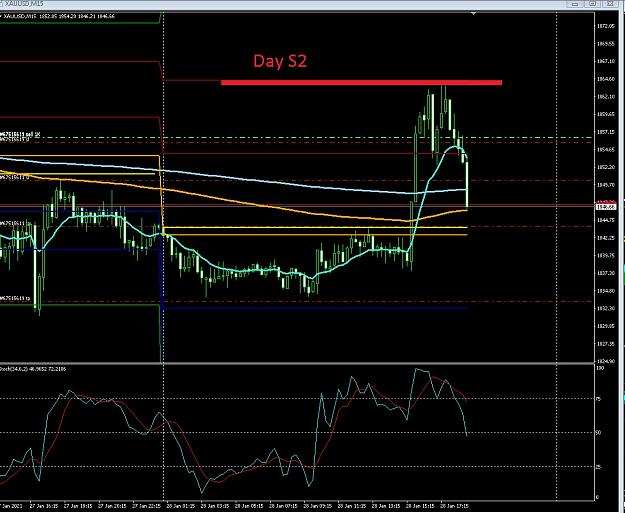
Task: Click the '27 Jan 16:15' time axis label
Action: coord(44,506)
